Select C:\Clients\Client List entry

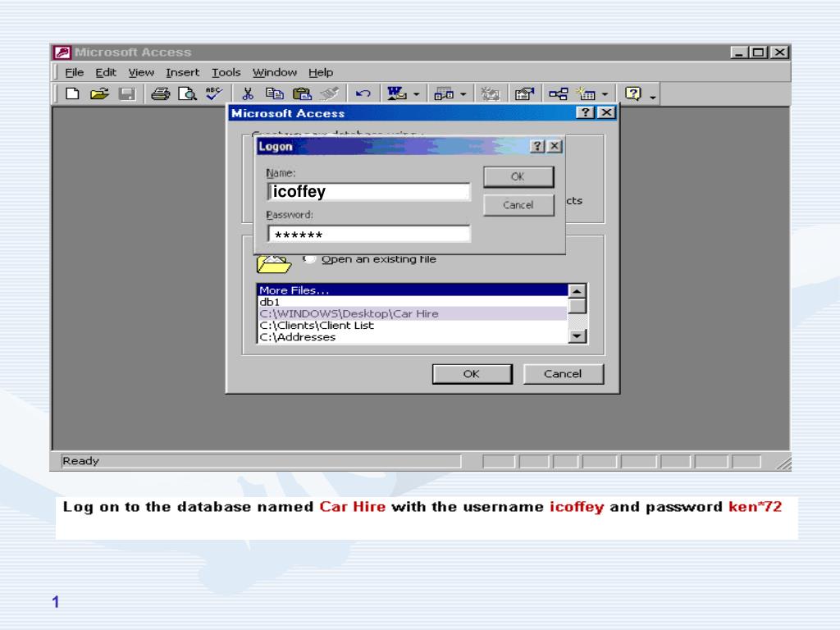pyautogui.click(x=412, y=325)
